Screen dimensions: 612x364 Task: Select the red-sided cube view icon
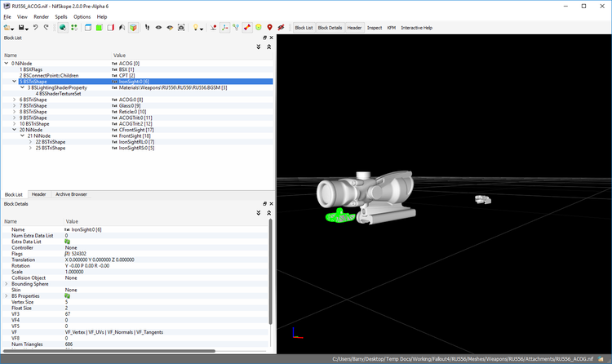click(110, 28)
